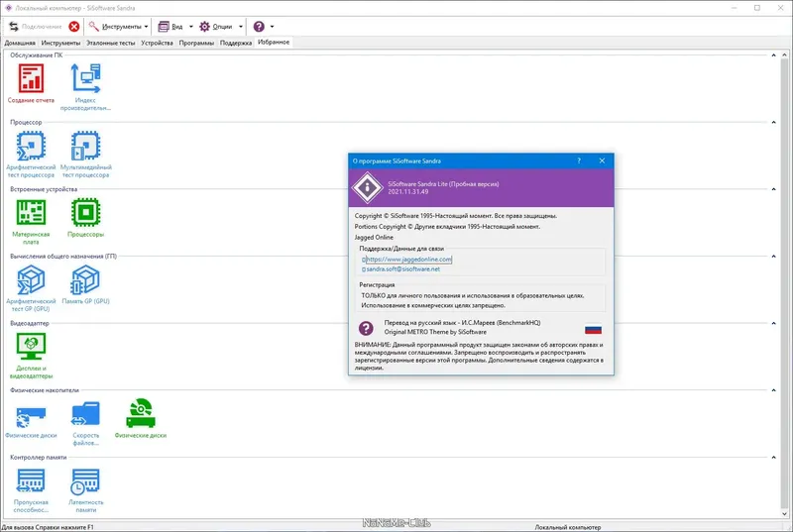Open the Создание отчета report icon
Image resolution: width=793 pixels, height=532 pixels.
(31, 79)
